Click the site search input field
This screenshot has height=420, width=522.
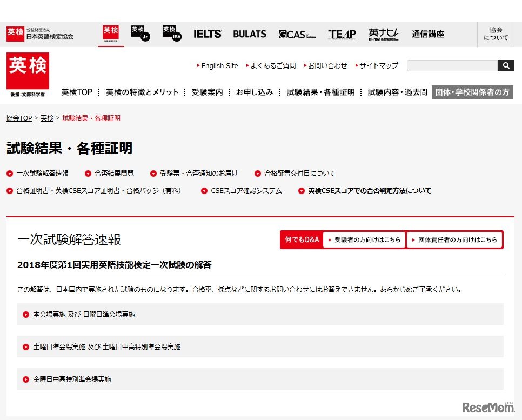(452, 65)
